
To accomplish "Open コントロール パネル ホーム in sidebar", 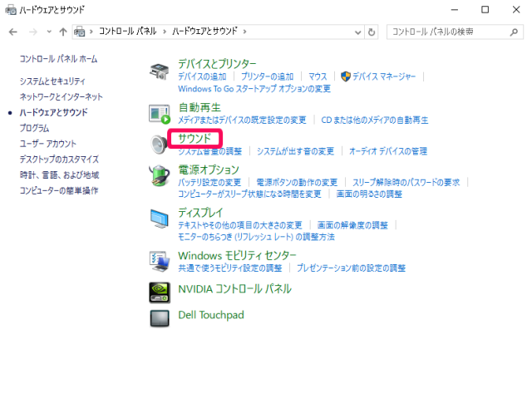I will (x=58, y=59).
